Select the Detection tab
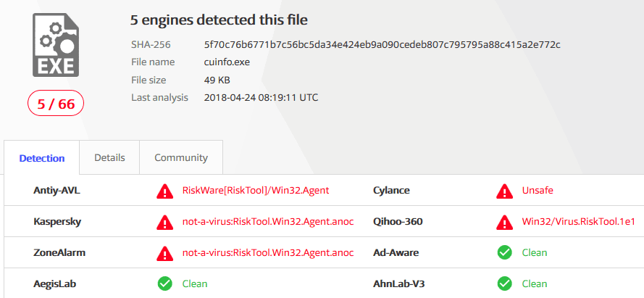This screenshot has height=298, width=644. coord(42,158)
